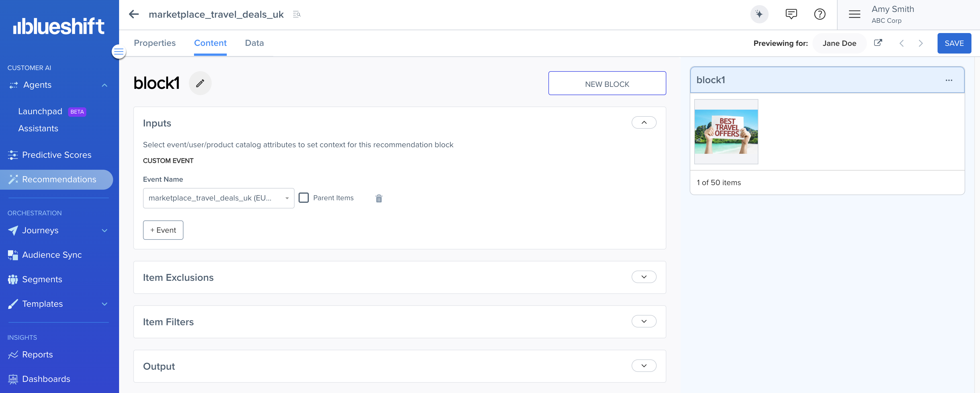Viewport: 980px width, 393px height.
Task: Collapse the sidebar with round toggle
Action: [x=119, y=52]
